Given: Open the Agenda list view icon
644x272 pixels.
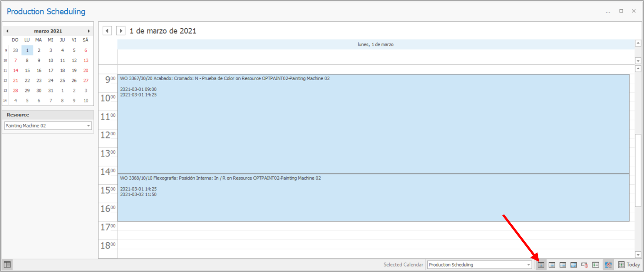Looking at the screenshot, I should [x=596, y=265].
